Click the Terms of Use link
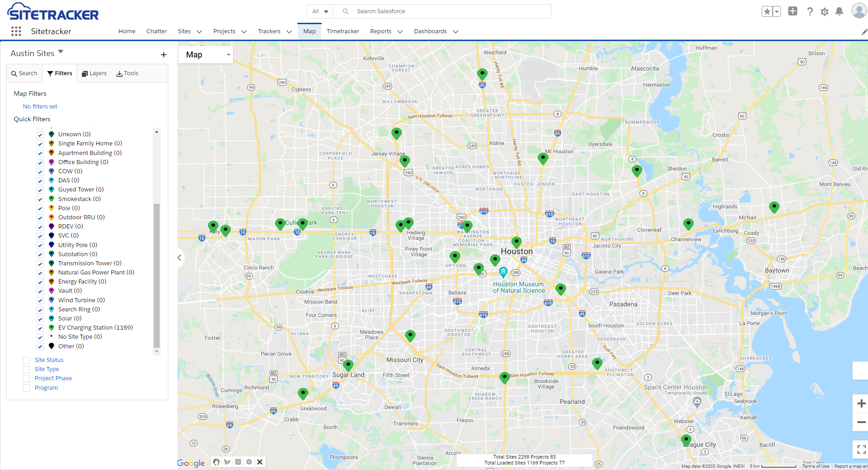This screenshot has height=470, width=868. [816, 466]
